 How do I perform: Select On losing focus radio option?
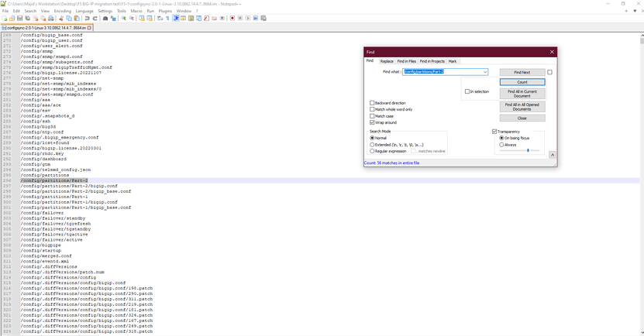[x=501, y=139]
